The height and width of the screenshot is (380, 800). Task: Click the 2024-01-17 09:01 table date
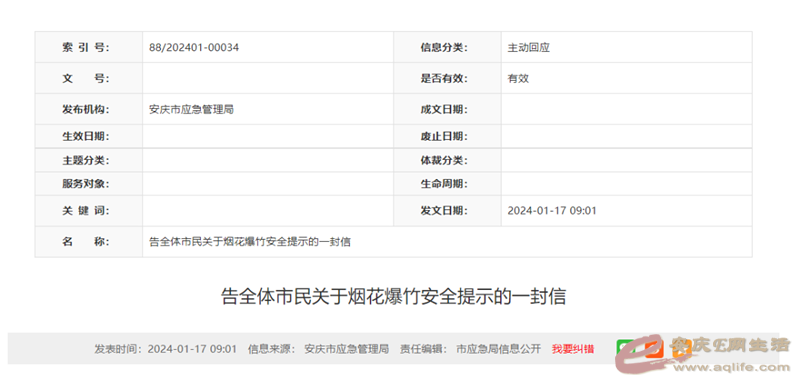552,211
